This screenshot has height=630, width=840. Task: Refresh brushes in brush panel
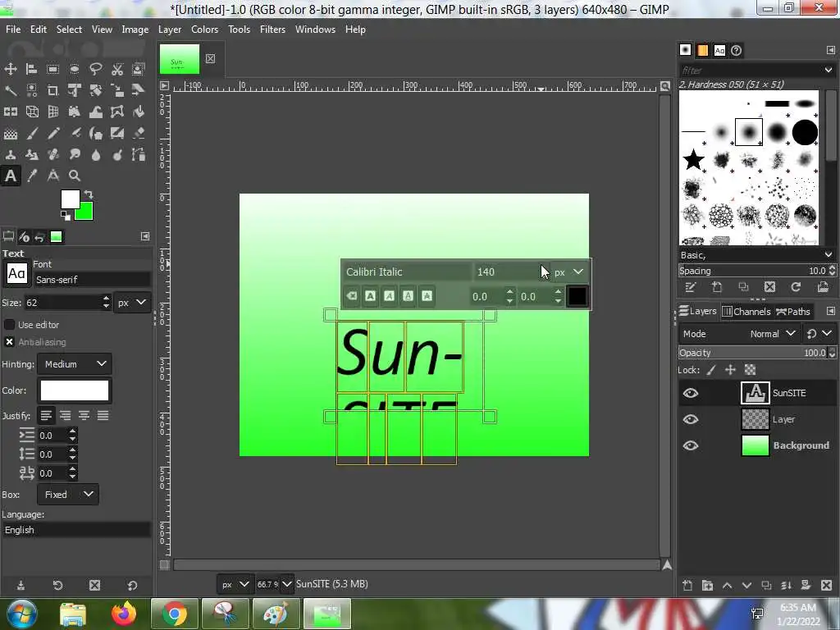point(796,287)
